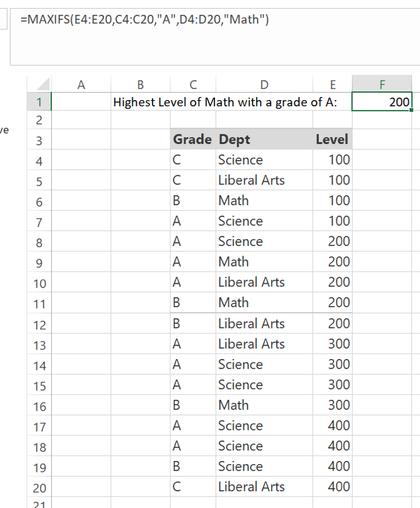Select column D header
Viewport: 420px width, 508px height.
click(264, 84)
